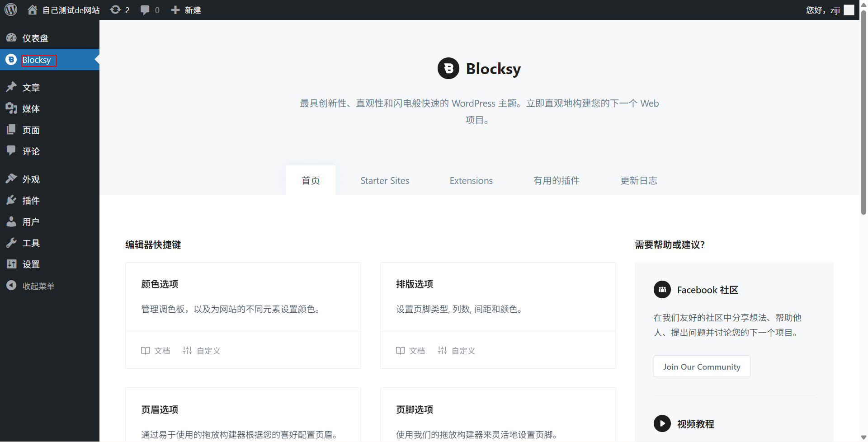Click the 编辑器快捷键 section heading
868x442 pixels.
pyautogui.click(x=153, y=245)
